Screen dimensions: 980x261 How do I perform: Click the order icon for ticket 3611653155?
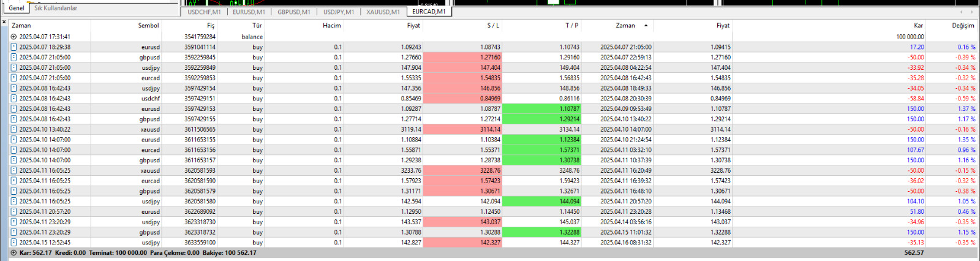tap(13, 140)
